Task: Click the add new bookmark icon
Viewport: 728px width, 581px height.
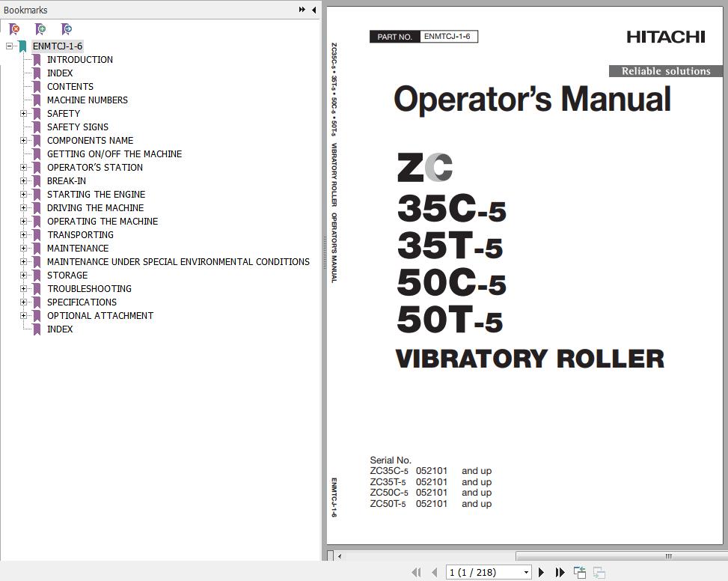Action: click(40, 29)
